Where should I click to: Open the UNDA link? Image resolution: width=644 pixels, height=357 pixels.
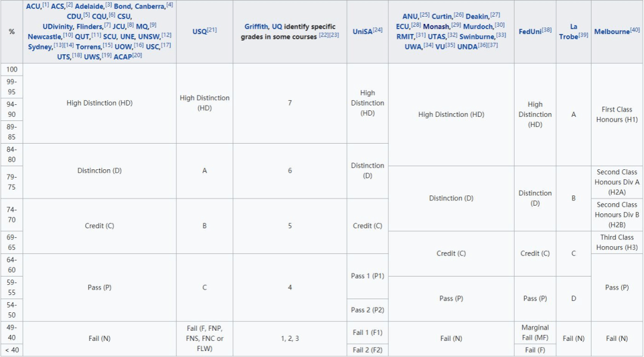[467, 46]
